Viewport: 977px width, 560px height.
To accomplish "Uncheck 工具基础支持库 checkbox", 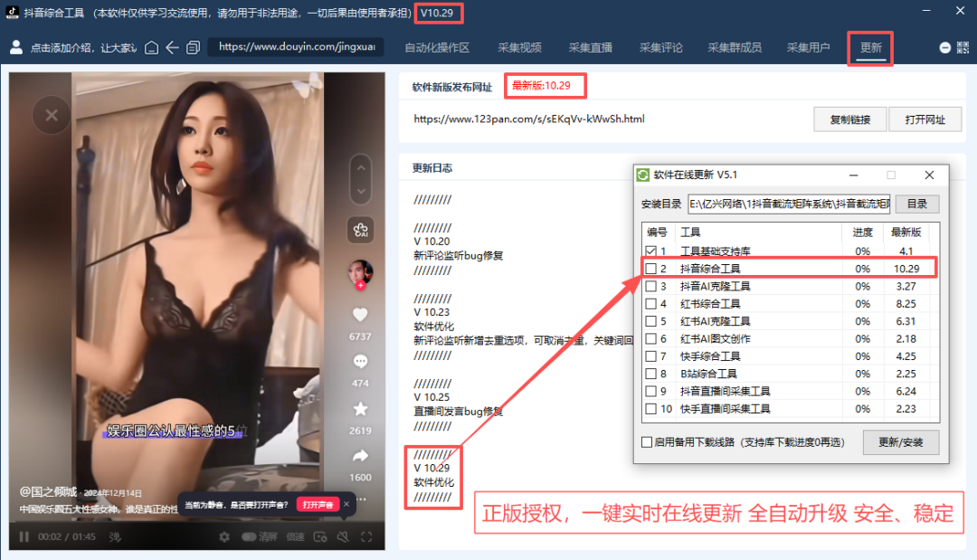I will [x=651, y=251].
